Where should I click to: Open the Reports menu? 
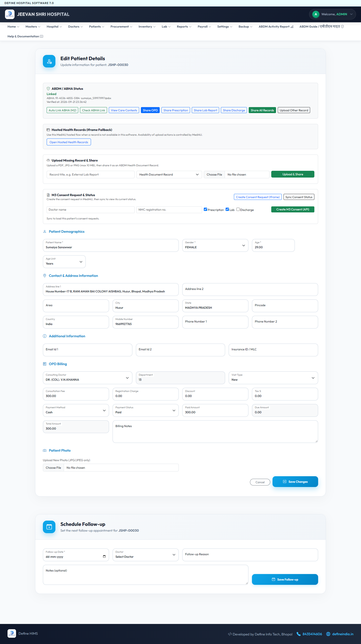coord(184,27)
